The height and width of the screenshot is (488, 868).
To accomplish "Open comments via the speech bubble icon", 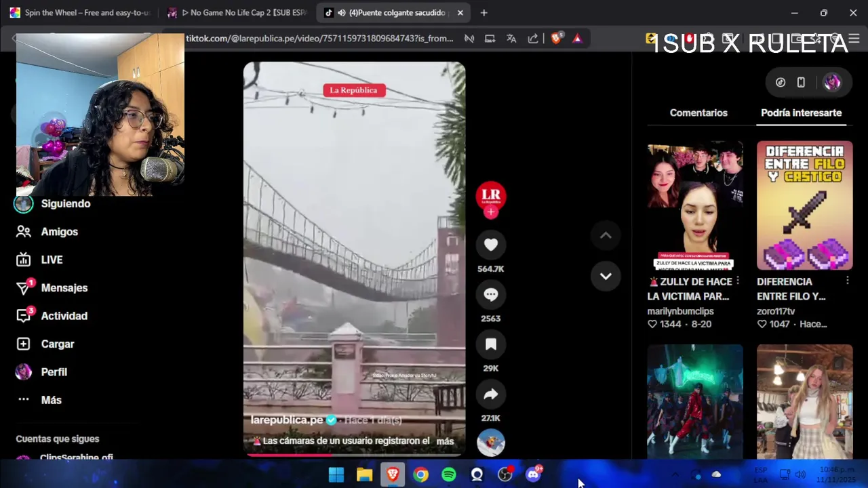I will point(491,295).
